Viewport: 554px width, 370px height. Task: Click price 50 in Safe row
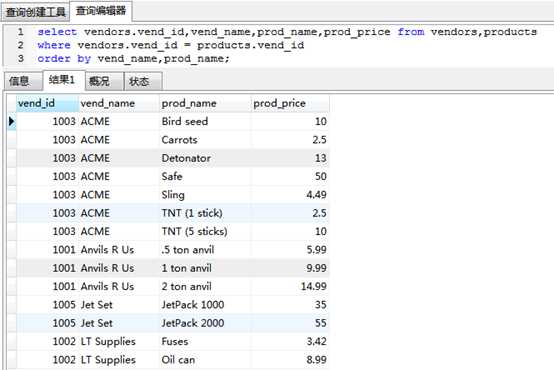290,176
